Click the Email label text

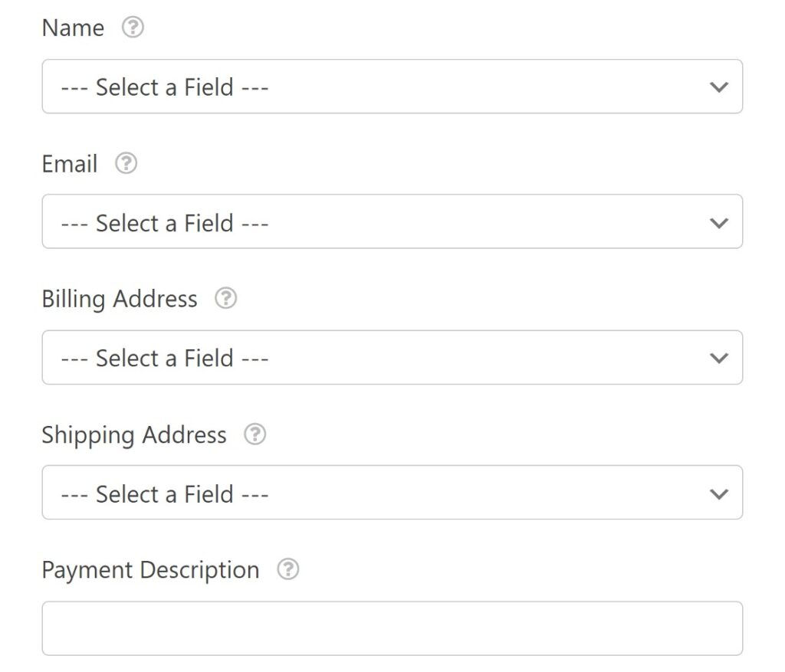[x=69, y=163]
